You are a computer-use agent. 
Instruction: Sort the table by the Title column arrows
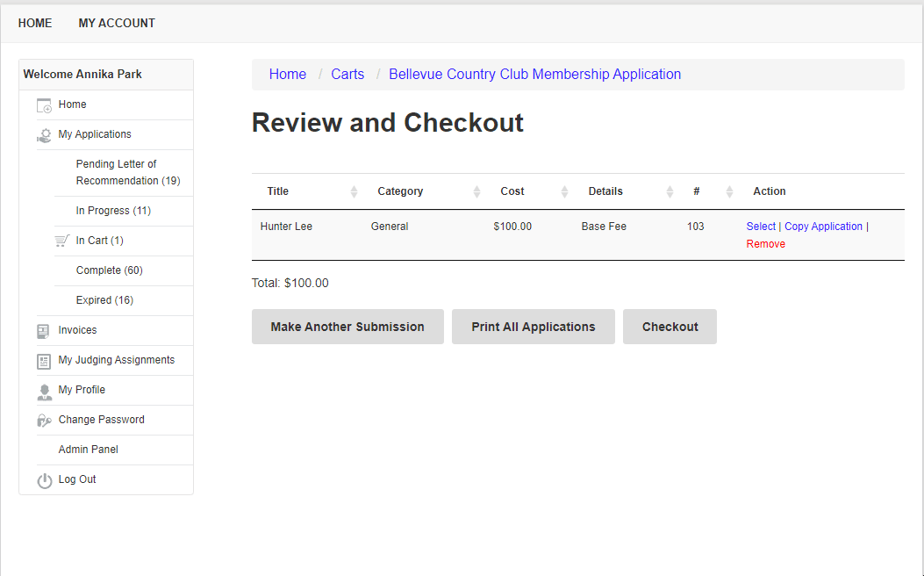click(354, 191)
